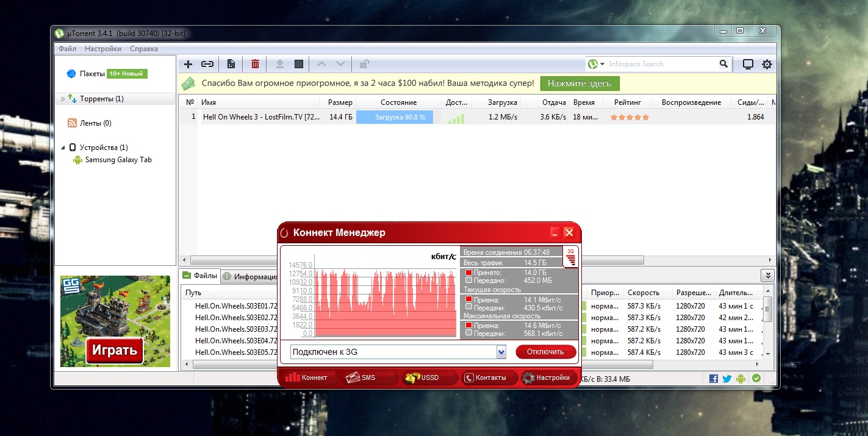Viewport: 868px width, 436px height.
Task: Click the stop torrent square icon
Action: coord(299,64)
